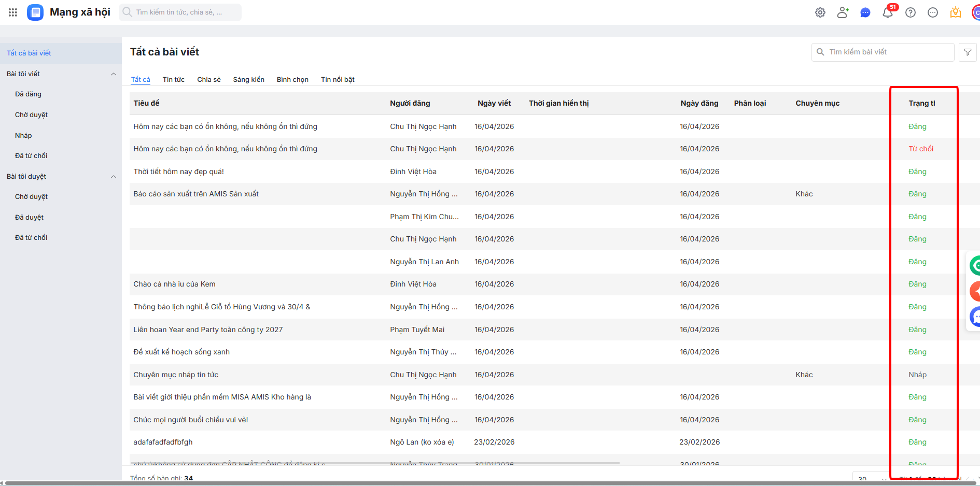Collapse the 'Bài tôi viết' section
Viewport: 980px width, 486px height.
pos(114,74)
